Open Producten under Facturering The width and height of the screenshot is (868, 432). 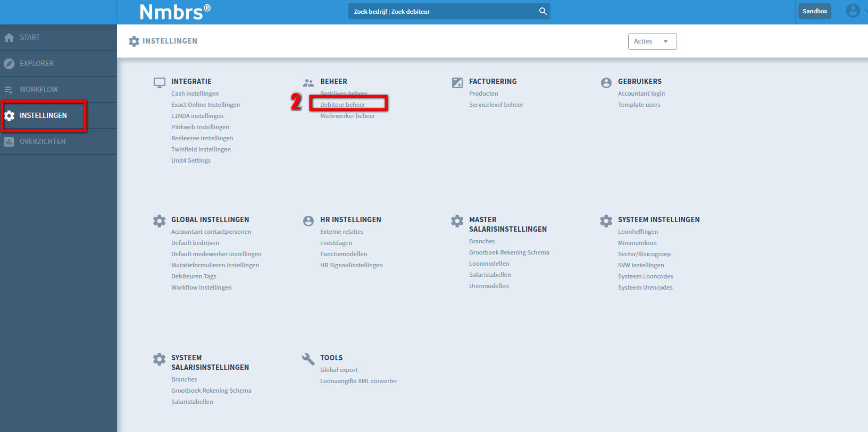[x=483, y=94]
